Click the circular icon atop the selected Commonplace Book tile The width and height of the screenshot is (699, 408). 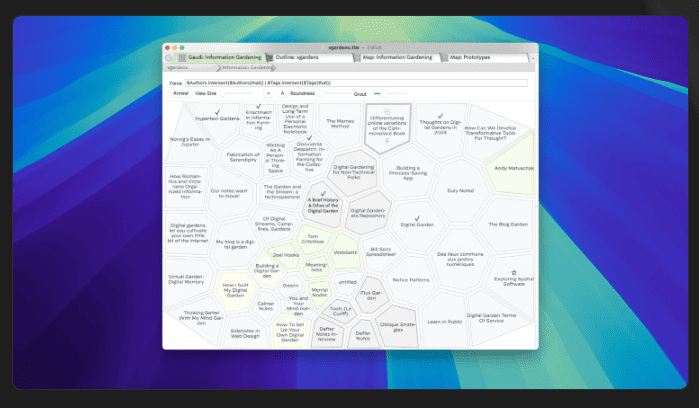(387, 111)
